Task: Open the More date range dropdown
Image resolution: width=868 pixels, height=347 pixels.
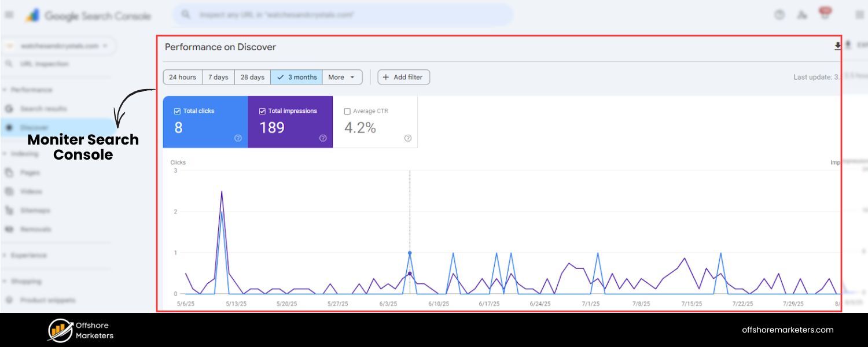Action: coord(341,76)
